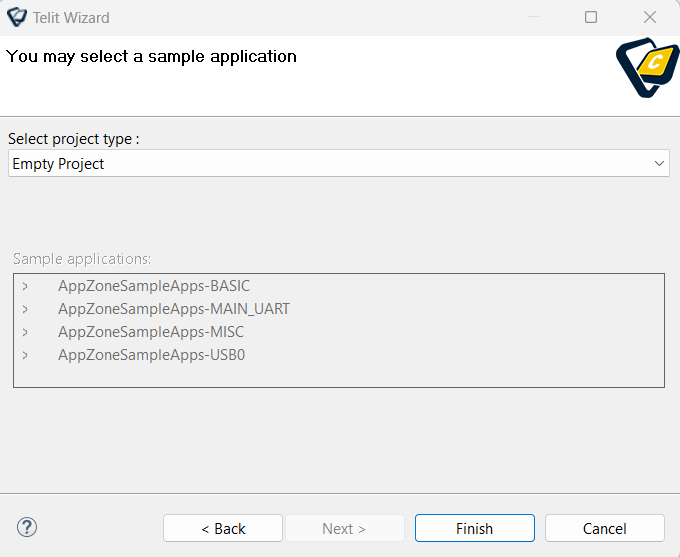Open the Select project type dropdown
The image size is (680, 557).
339,163
